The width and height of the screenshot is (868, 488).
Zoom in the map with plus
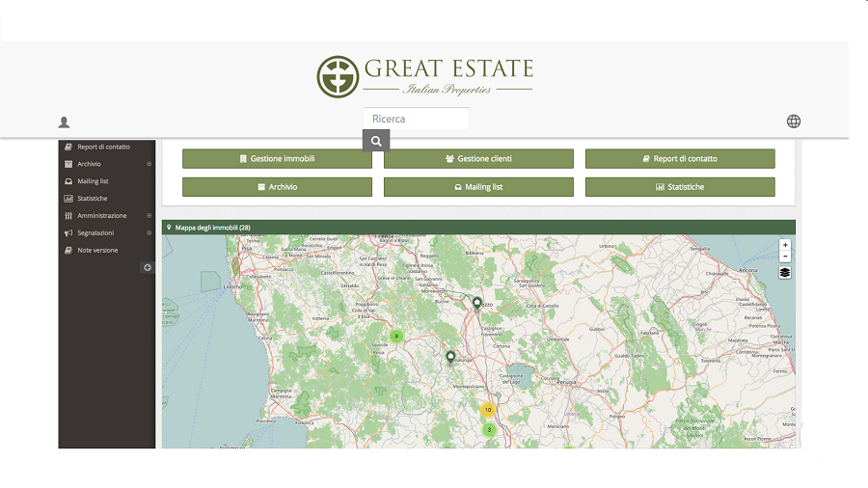click(785, 245)
